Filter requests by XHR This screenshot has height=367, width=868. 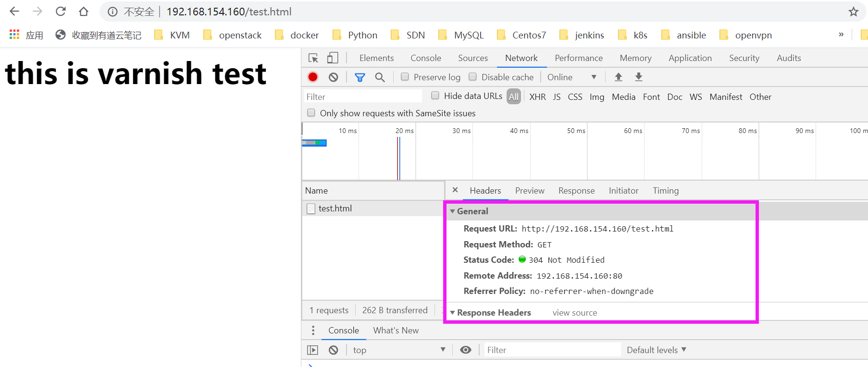click(x=537, y=97)
